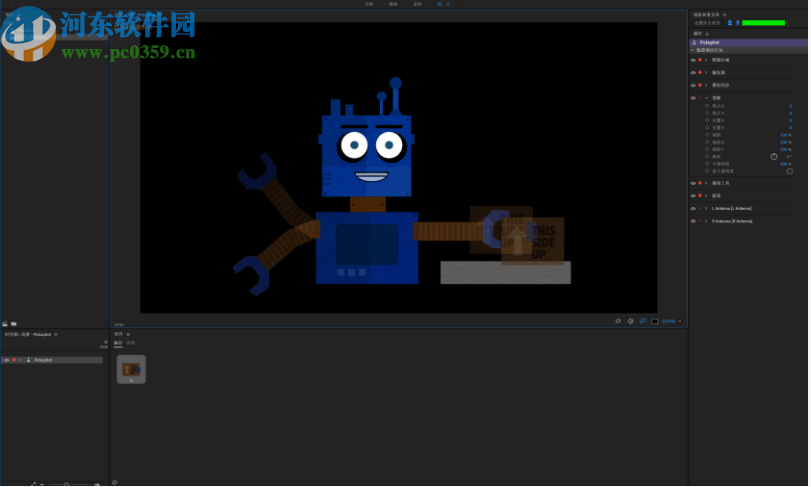The width and height of the screenshot is (811, 487).
Task: Open the Properties panel menu icon
Action: point(707,34)
